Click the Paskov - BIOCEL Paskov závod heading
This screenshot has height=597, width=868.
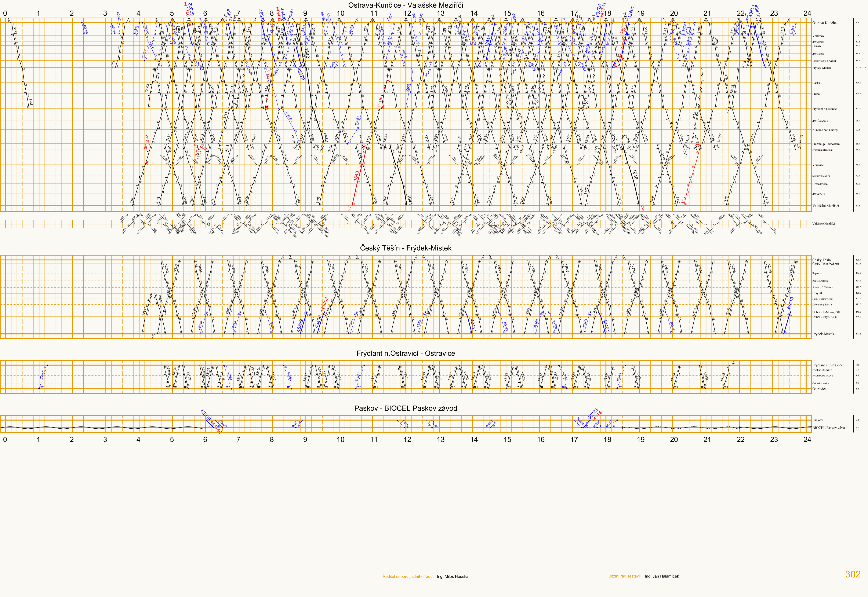tap(406, 408)
